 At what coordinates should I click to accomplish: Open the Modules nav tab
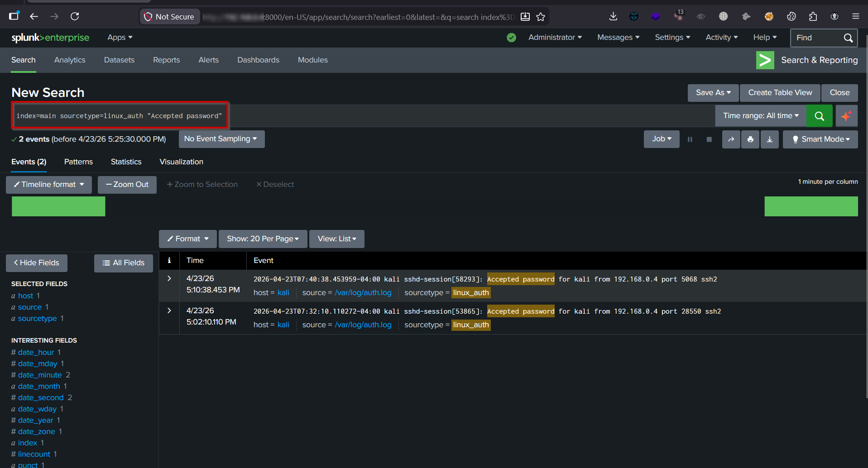click(313, 60)
